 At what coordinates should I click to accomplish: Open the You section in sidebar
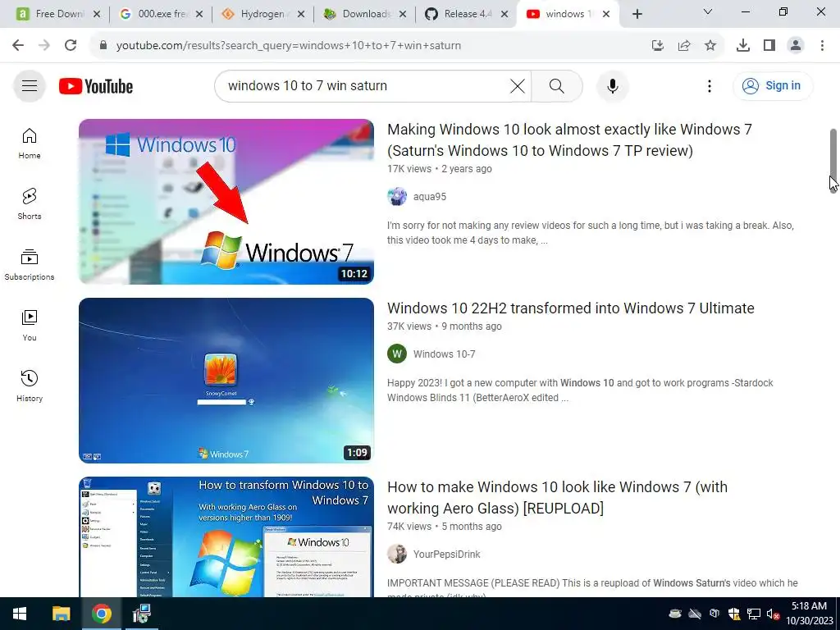(x=30, y=325)
